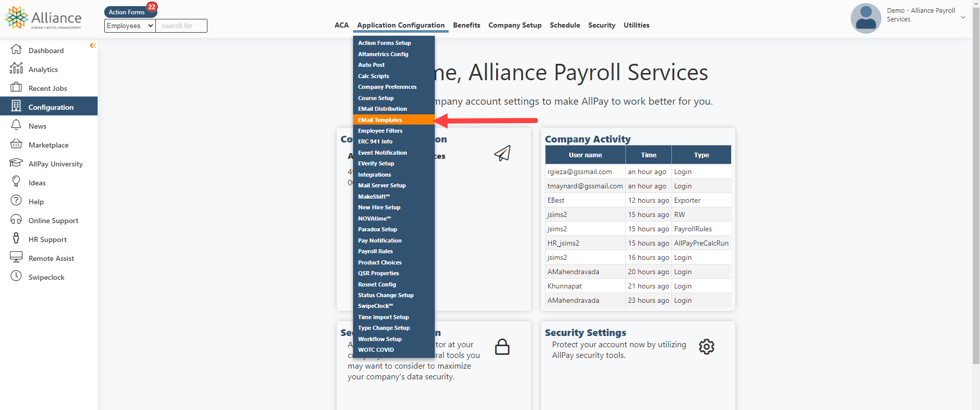Choose Status Change Setup menu entry
Screen dimensions: 980x410
[393, 295]
